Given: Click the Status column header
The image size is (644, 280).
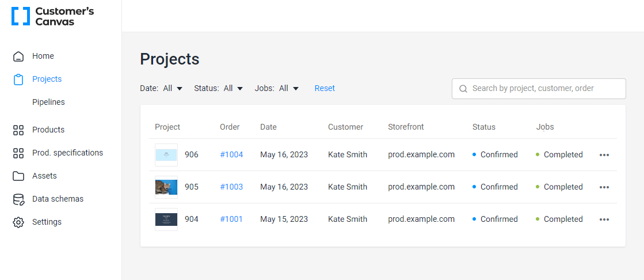Looking at the screenshot, I should 484,127.
